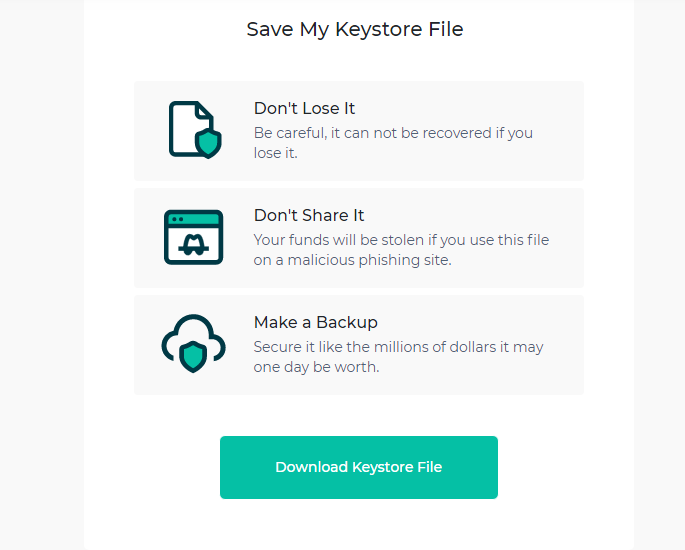685x550 pixels.
Task: Click "on a malicious phishing site." text line
Action: click(353, 260)
